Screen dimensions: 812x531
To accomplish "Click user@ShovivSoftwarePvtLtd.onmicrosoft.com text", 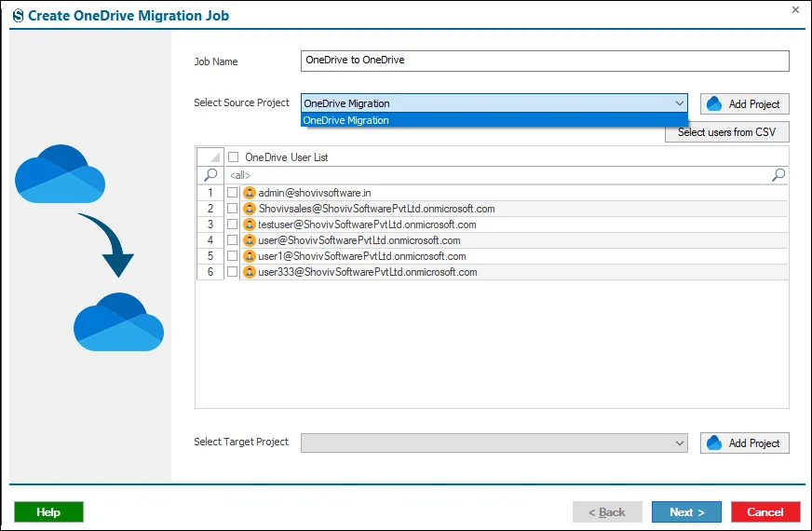I will [x=359, y=240].
